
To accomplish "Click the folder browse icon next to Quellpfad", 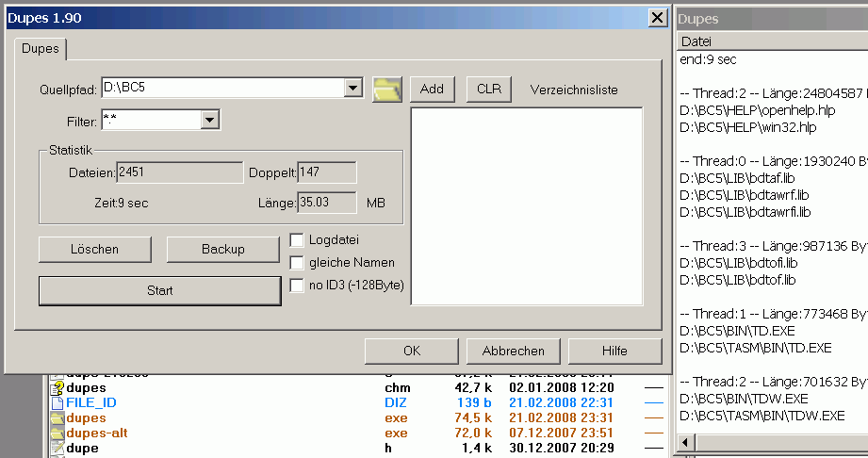I will [386, 89].
